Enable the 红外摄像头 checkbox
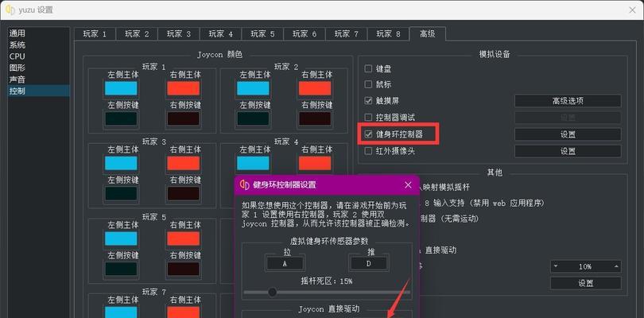 pyautogui.click(x=368, y=151)
